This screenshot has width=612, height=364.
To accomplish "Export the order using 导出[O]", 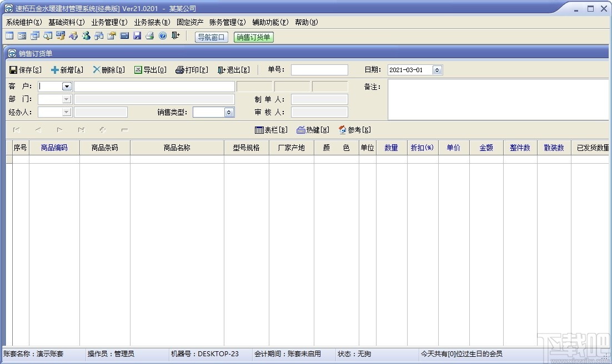I will tap(150, 70).
